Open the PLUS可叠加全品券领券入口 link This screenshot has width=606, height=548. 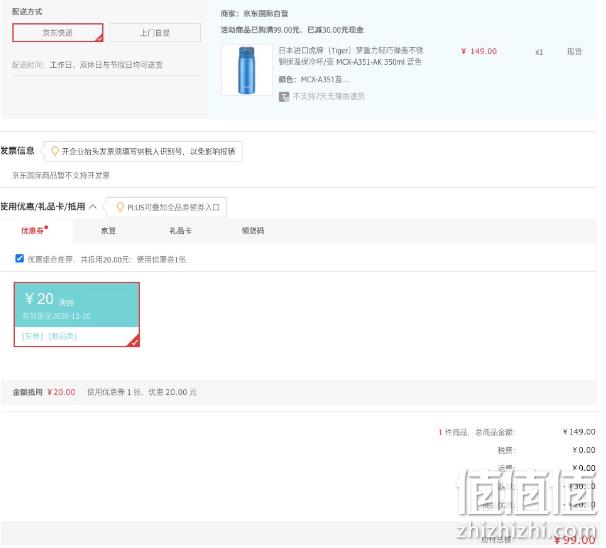[173, 208]
